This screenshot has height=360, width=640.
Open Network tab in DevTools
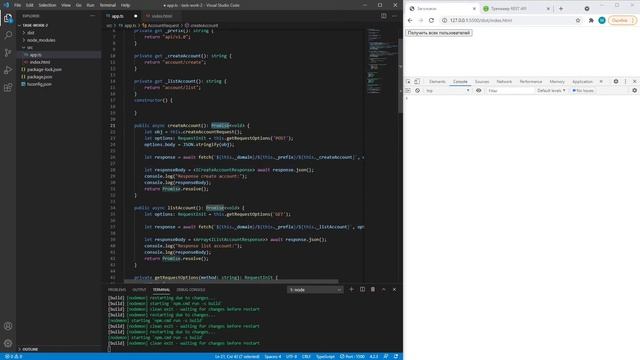tap(504, 82)
